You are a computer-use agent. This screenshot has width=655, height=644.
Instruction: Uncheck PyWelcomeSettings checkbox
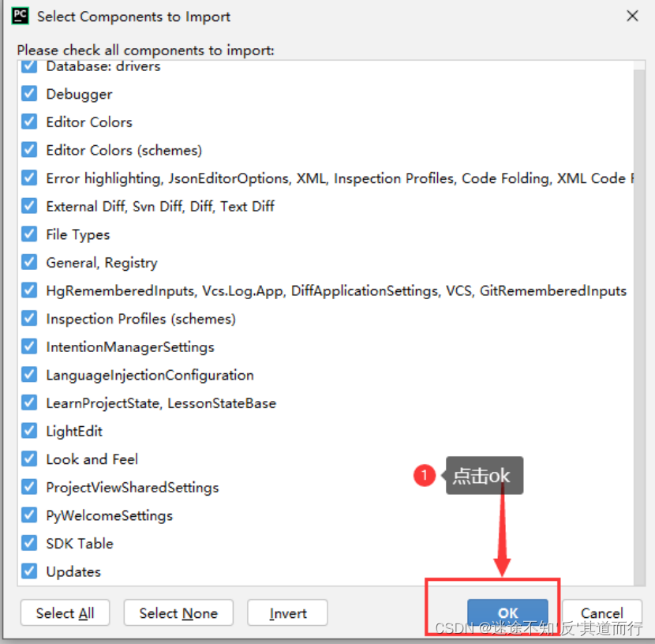pos(29,515)
